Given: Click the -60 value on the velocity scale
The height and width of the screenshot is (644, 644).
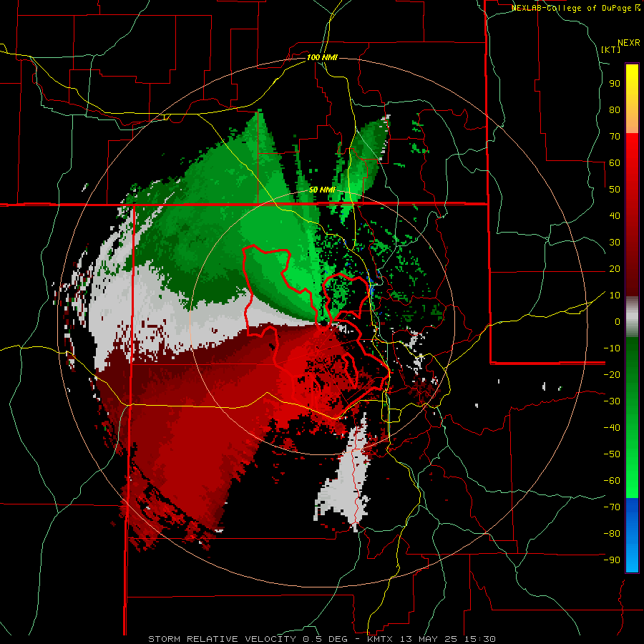Looking at the screenshot, I should (612, 481).
